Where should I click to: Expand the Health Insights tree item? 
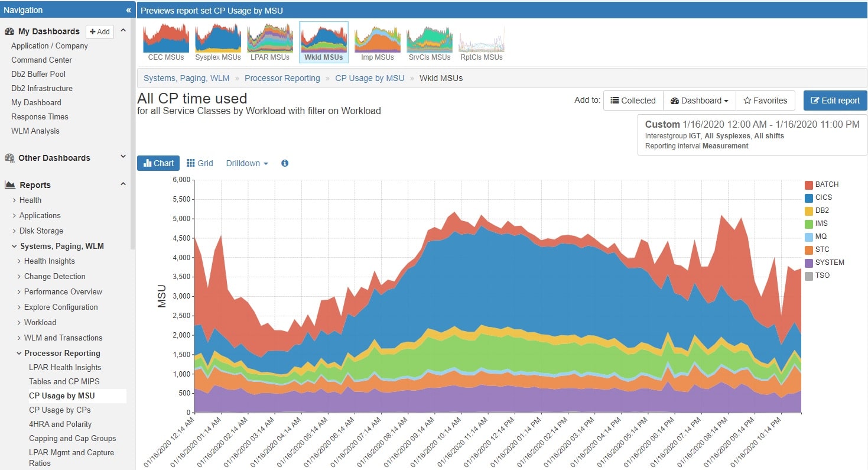coord(49,261)
